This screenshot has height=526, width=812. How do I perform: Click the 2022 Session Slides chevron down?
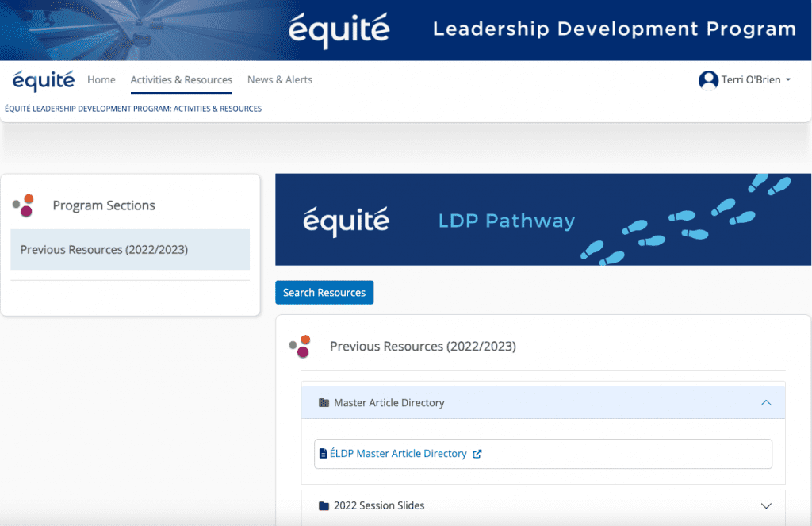766,506
